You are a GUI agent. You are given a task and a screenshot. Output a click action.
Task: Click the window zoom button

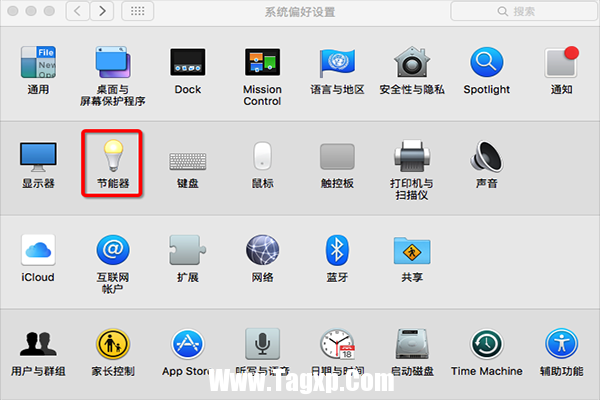click(49, 11)
